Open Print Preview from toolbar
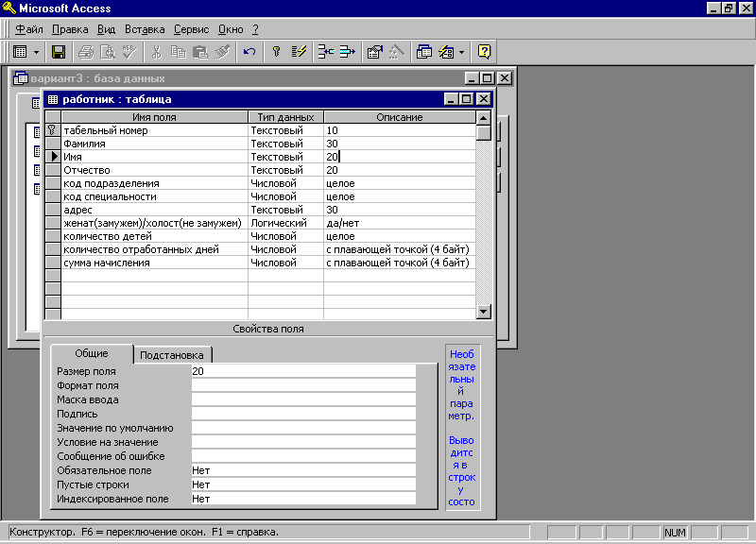This screenshot has width=756, height=544. [108, 52]
